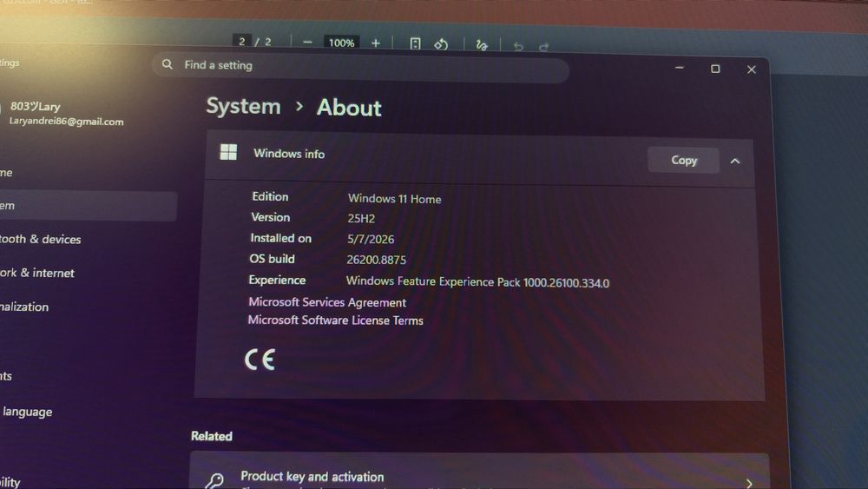Viewport: 868px width, 489px height.
Task: Open Time & language in sidebar
Action: [27, 412]
